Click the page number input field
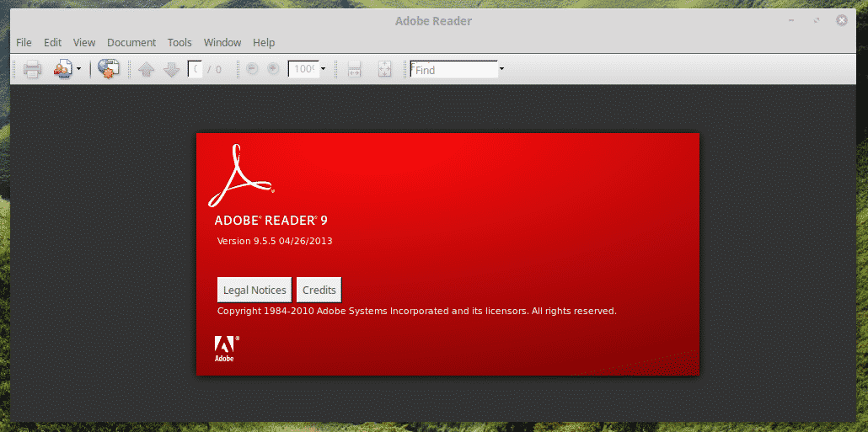This screenshot has width=868, height=432. tap(195, 69)
